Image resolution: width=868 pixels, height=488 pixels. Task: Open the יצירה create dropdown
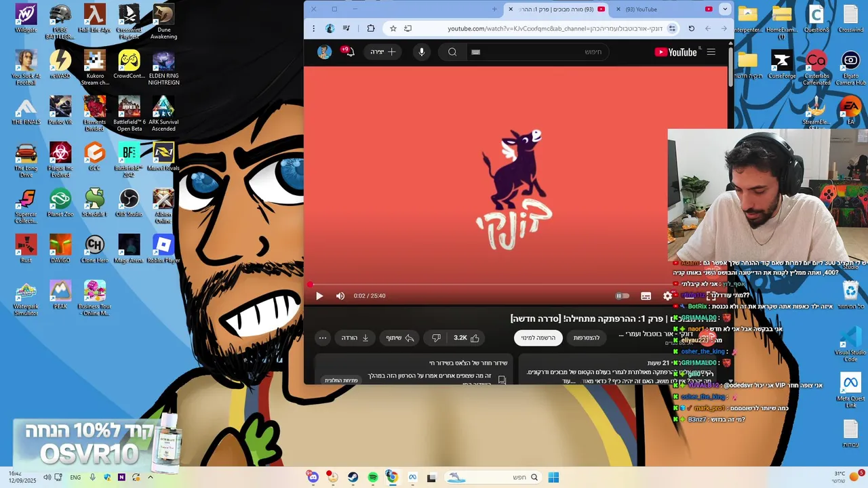click(383, 52)
